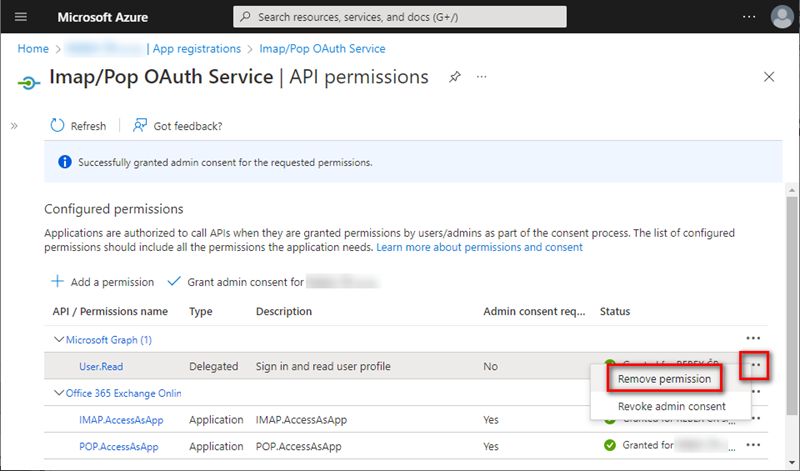Open Got feedback?
Viewport: 800px width, 471px height.
coord(178,126)
